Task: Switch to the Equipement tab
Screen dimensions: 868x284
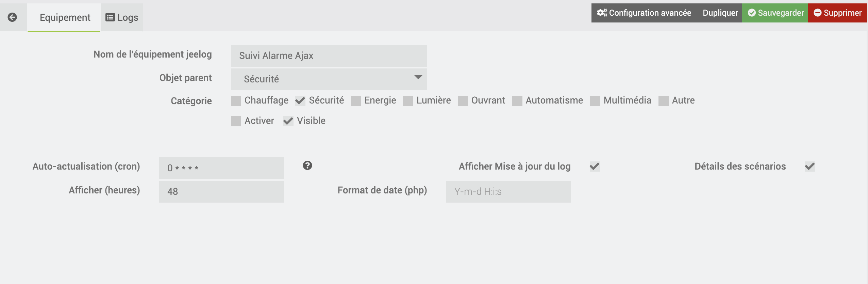Action: click(65, 17)
